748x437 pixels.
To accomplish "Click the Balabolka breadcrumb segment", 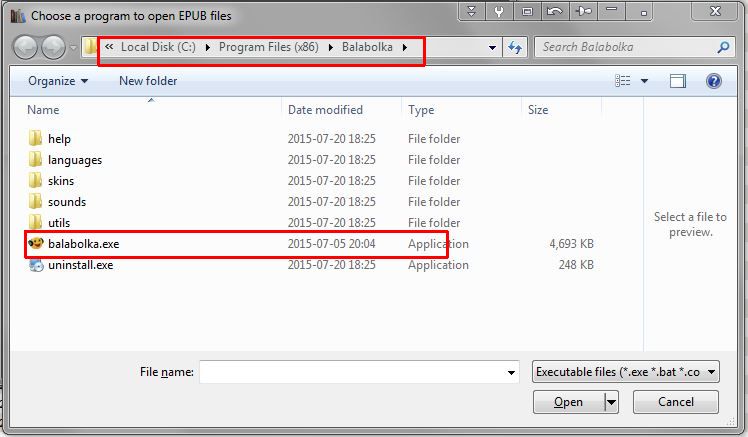I will pyautogui.click(x=367, y=47).
